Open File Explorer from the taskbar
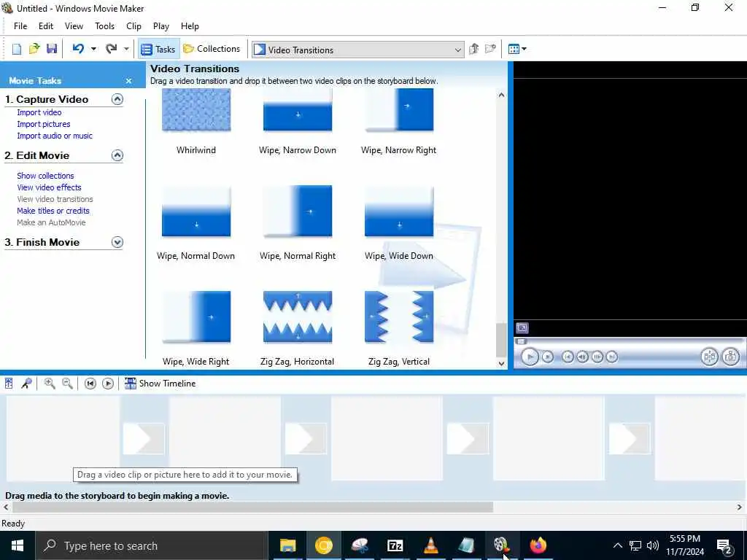Viewport: 747px width, 560px height. click(287, 545)
